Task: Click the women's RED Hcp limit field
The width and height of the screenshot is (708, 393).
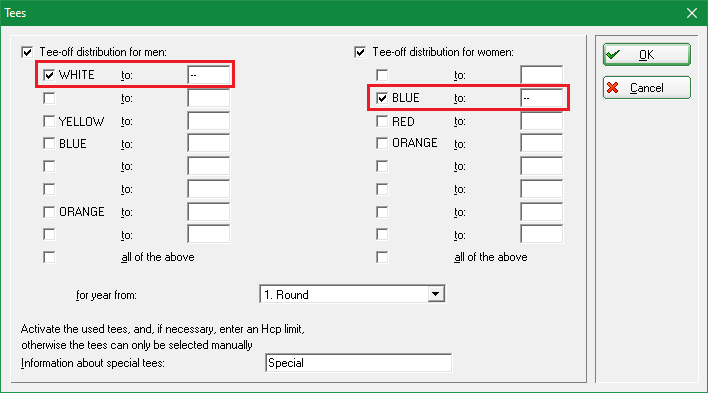Action: (541, 121)
